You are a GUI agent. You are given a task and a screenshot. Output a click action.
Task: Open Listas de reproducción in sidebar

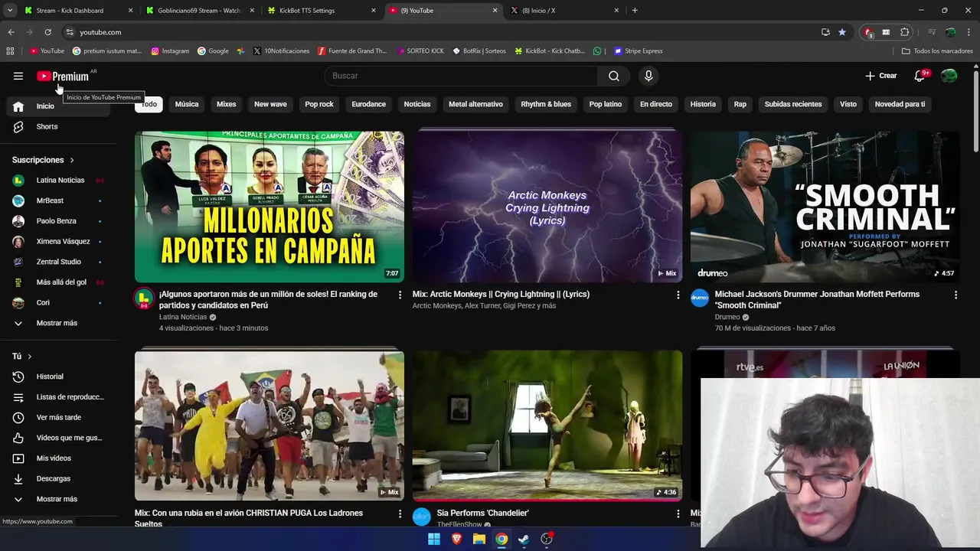click(59, 397)
